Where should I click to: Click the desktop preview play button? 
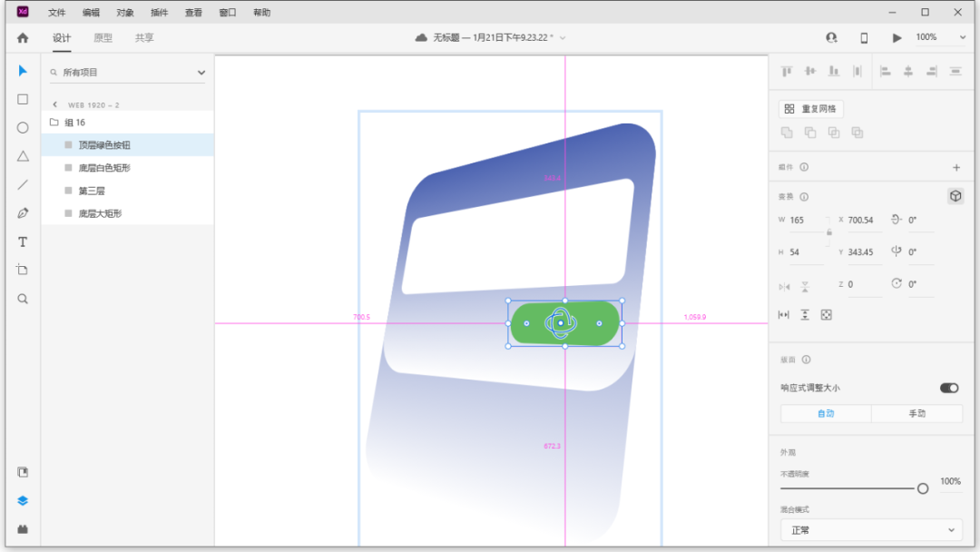[897, 38]
